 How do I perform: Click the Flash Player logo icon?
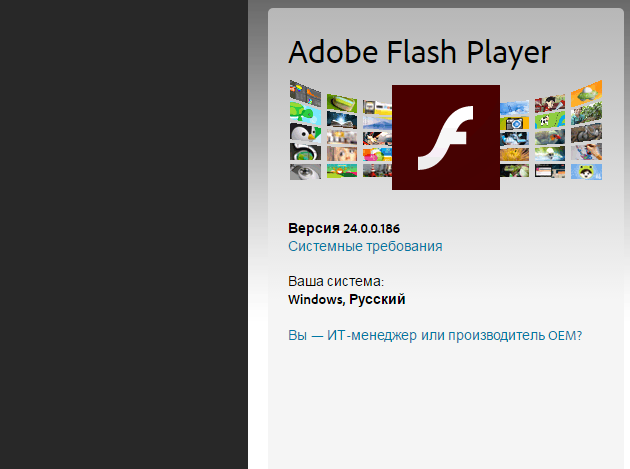[x=446, y=137]
